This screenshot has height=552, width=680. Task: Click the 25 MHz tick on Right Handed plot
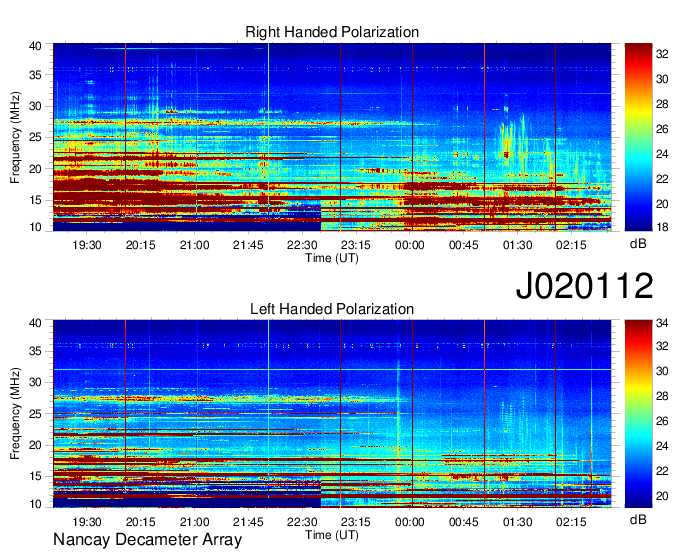coord(35,137)
